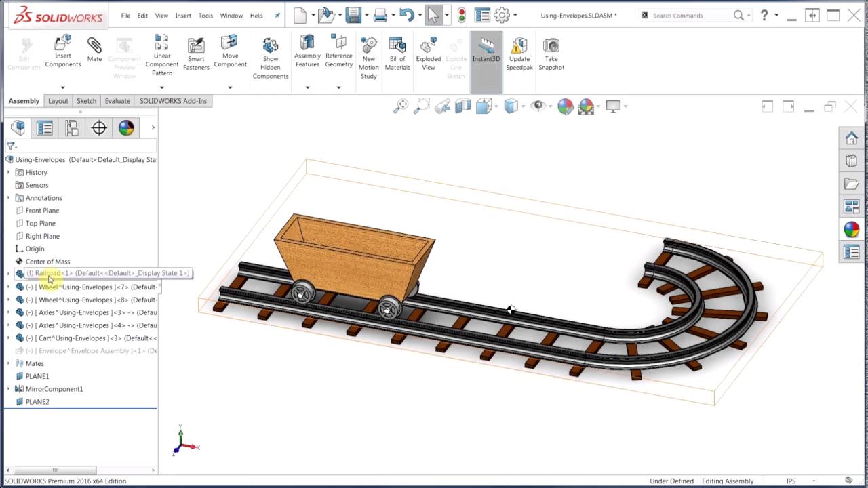Toggle the Instant3D button
The height and width of the screenshot is (488, 868).
[486, 61]
